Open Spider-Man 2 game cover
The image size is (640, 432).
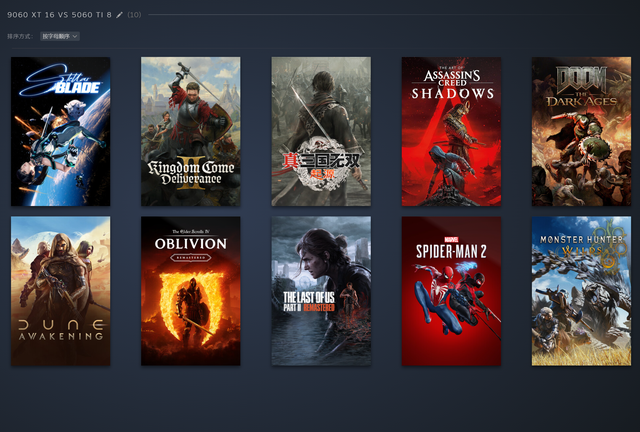click(x=451, y=291)
